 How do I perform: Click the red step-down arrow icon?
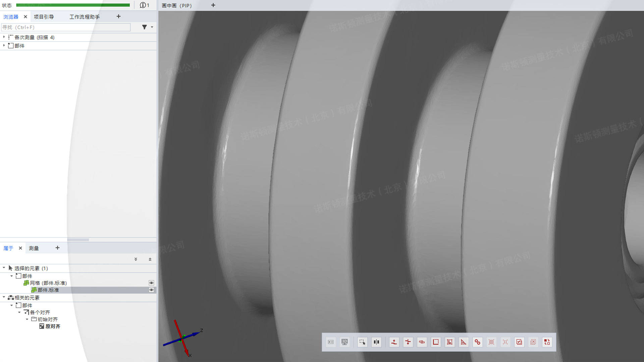(x=408, y=342)
